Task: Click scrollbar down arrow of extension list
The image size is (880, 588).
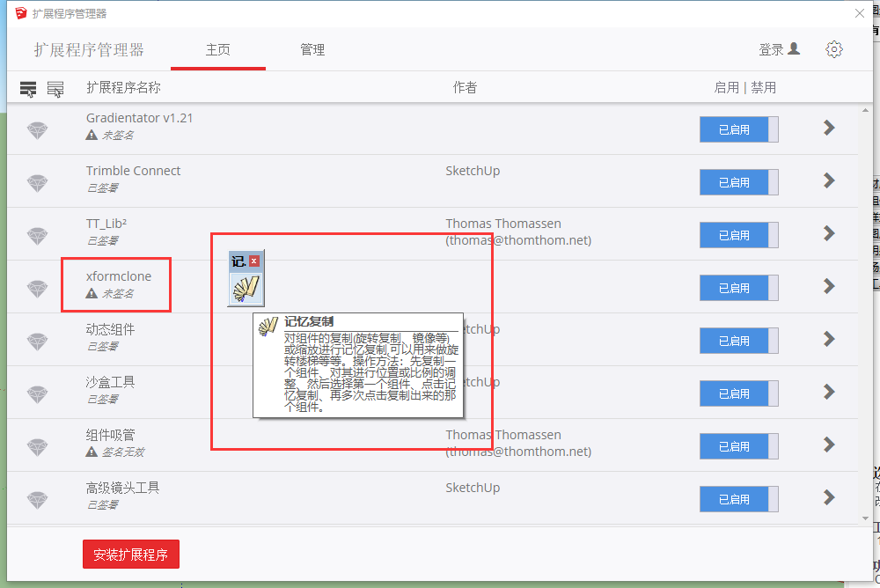Action: 865,518
